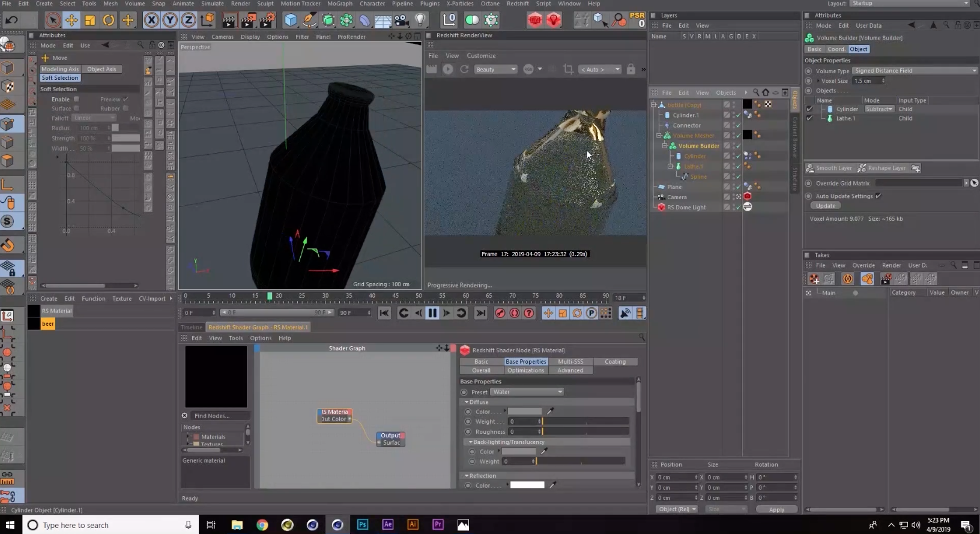This screenshot has width=980, height=534.
Task: Toggle Auto Update Settings checkbox
Action: [878, 196]
